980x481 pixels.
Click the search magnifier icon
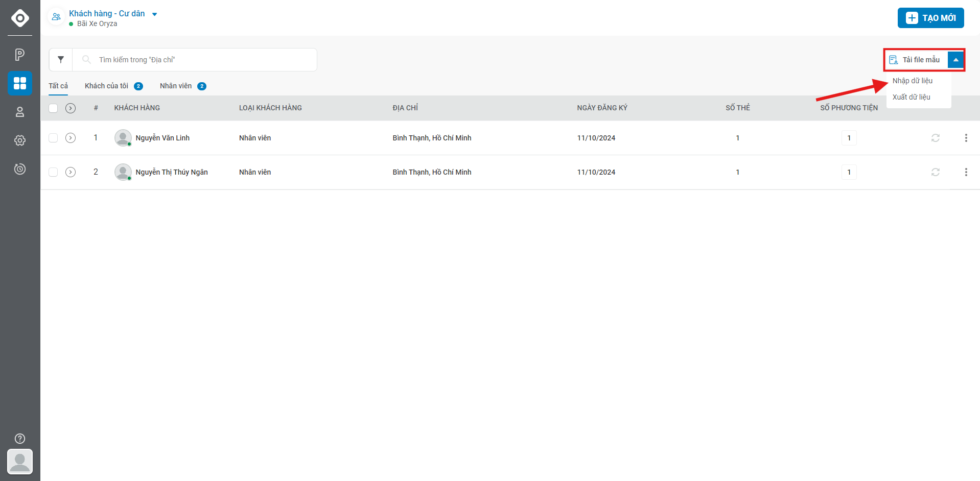87,60
